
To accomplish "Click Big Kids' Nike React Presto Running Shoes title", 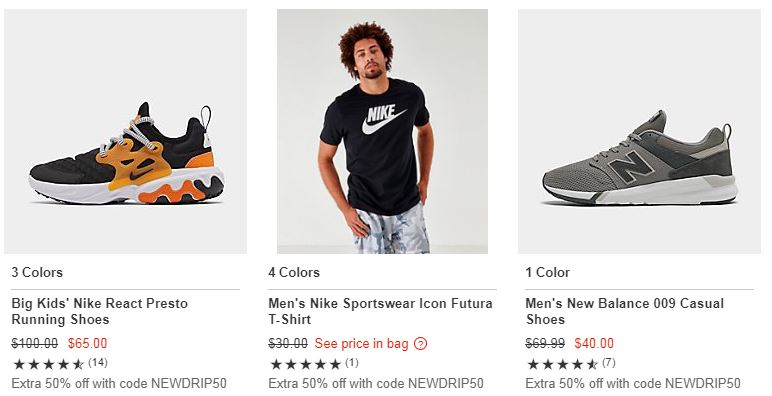I will tap(99, 311).
